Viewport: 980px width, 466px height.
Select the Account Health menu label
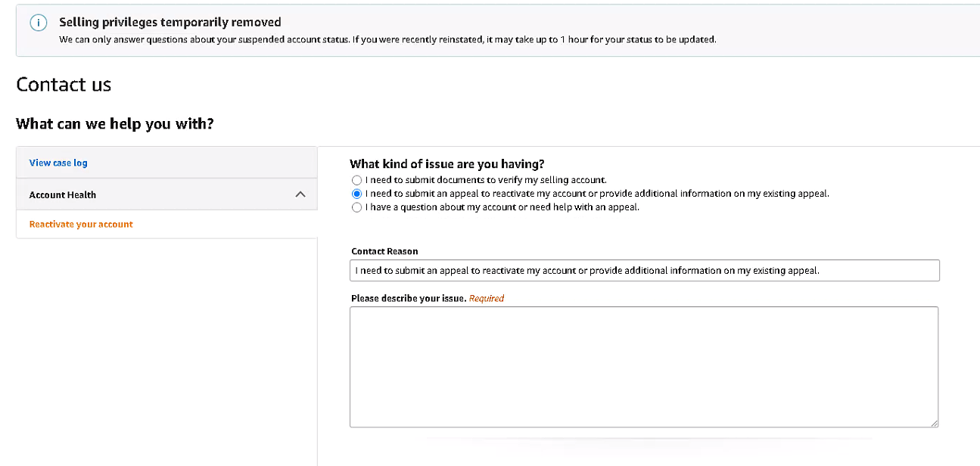click(63, 194)
